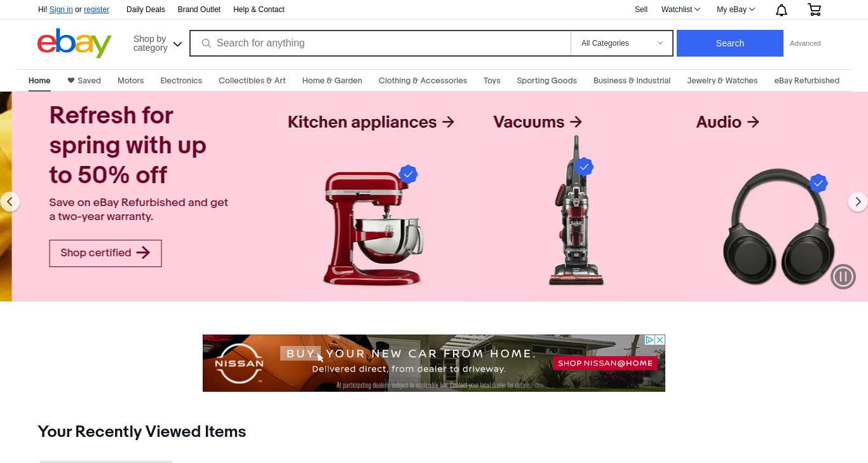Go to the next carousel slide

coord(858,202)
